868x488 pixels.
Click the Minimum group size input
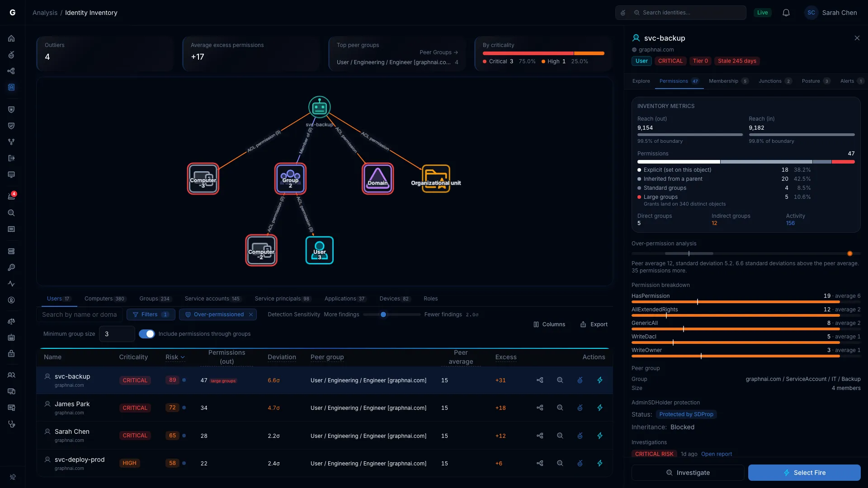(117, 334)
